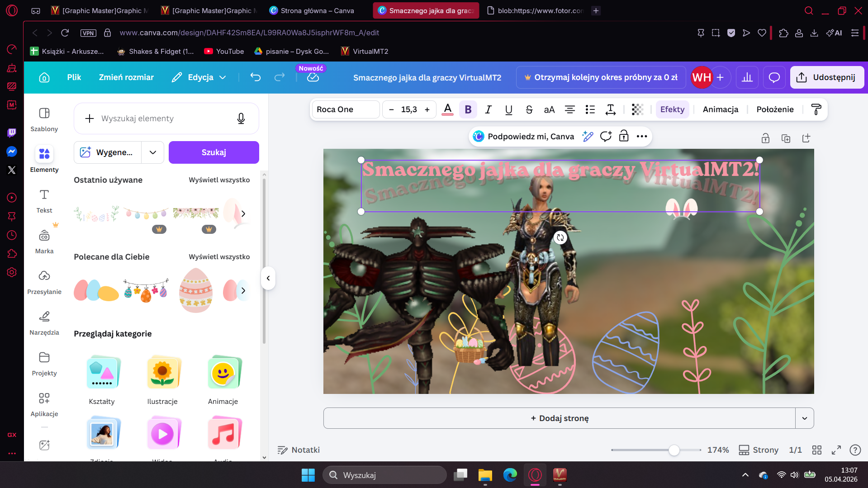Toggle bold formatting on text

468,109
